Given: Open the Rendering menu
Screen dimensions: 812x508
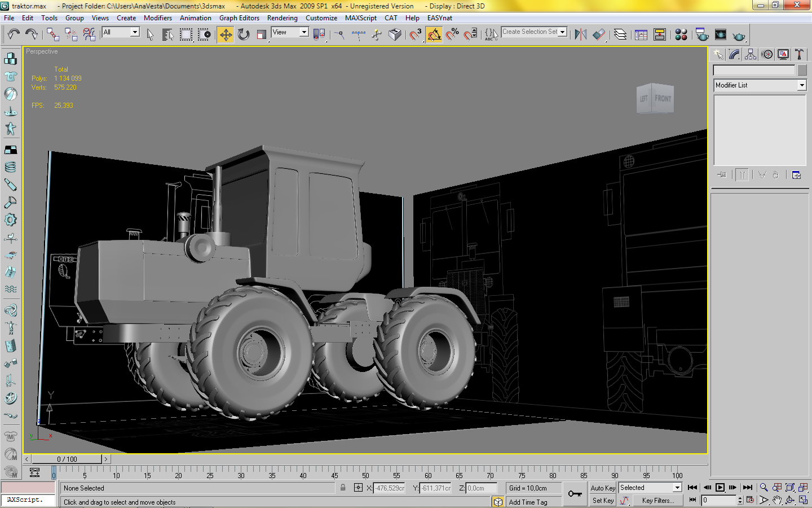Looking at the screenshot, I should coord(282,18).
